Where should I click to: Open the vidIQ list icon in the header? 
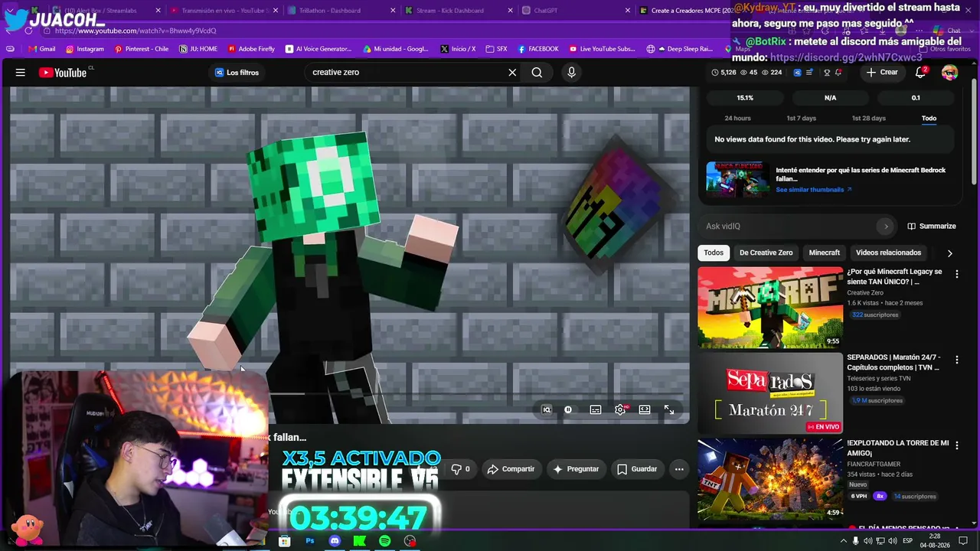tap(810, 73)
